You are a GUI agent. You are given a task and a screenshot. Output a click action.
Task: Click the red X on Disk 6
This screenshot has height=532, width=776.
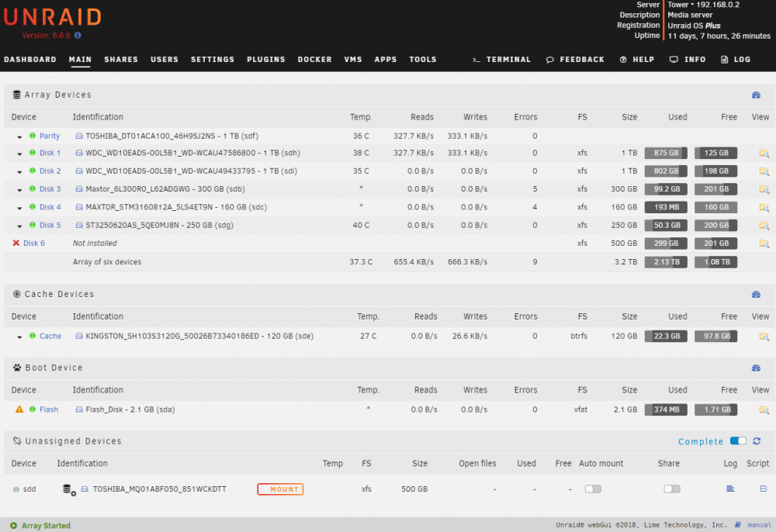tap(16, 243)
